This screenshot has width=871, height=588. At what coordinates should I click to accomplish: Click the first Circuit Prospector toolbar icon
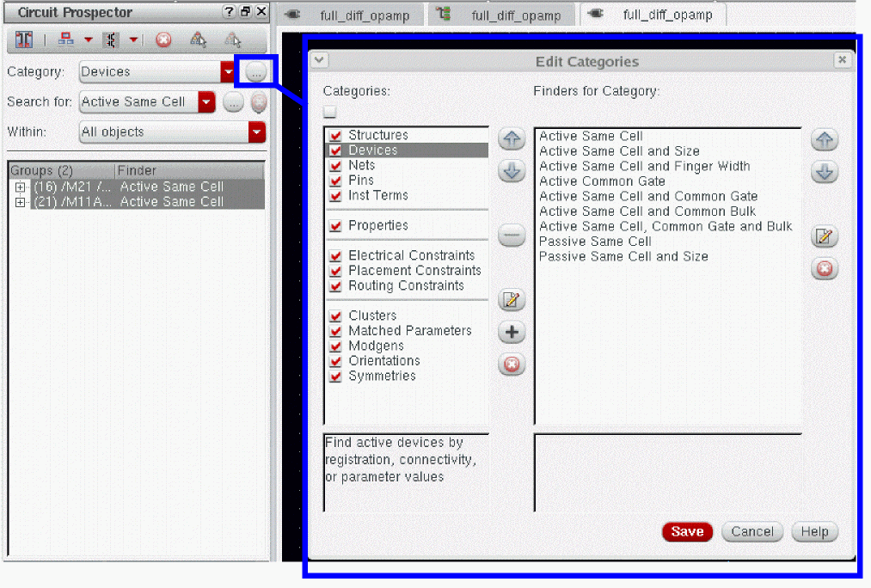pos(24,40)
